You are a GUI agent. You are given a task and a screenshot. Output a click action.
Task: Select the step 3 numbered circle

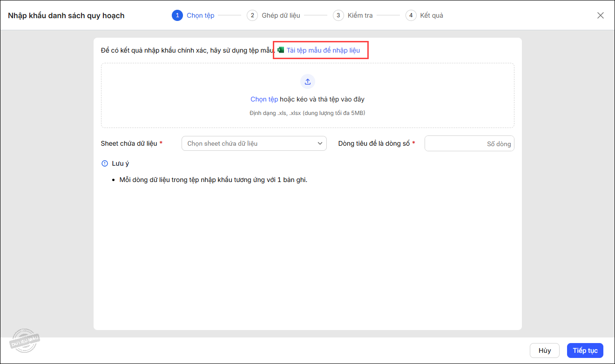tap(338, 15)
